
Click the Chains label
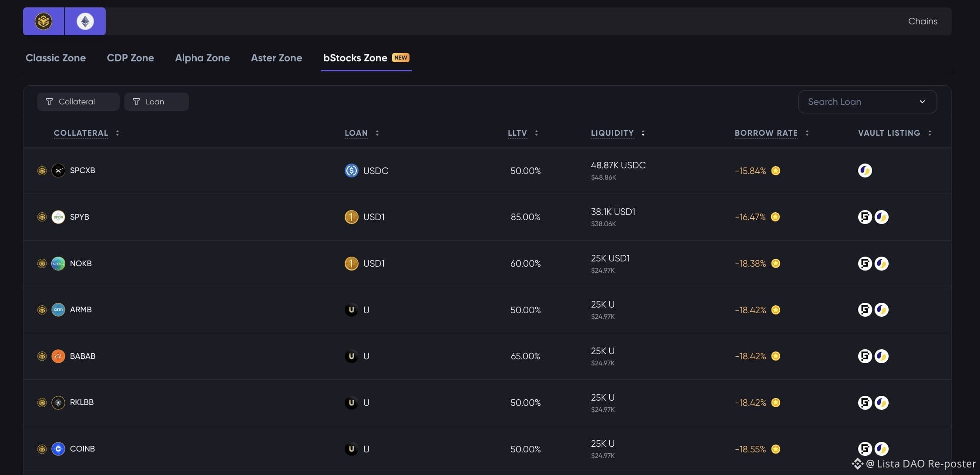tap(923, 21)
